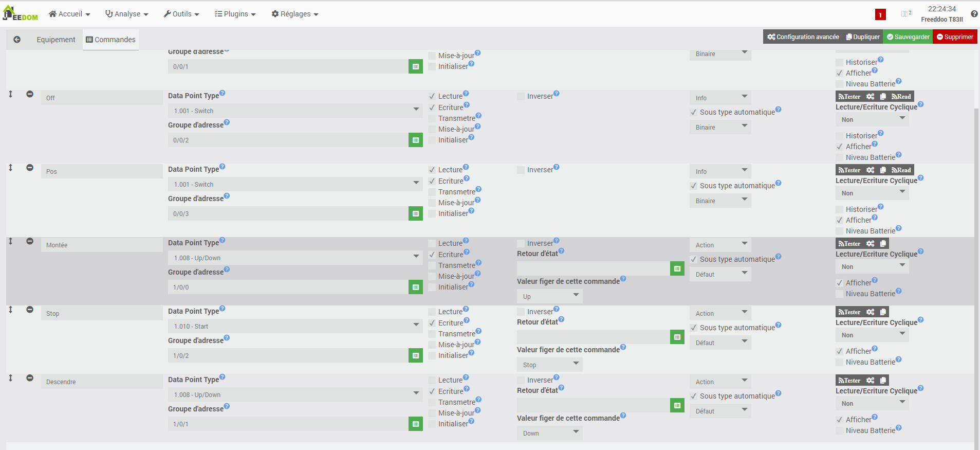Click the green Sauvegarder button
The height and width of the screenshot is (450, 980).
(908, 37)
